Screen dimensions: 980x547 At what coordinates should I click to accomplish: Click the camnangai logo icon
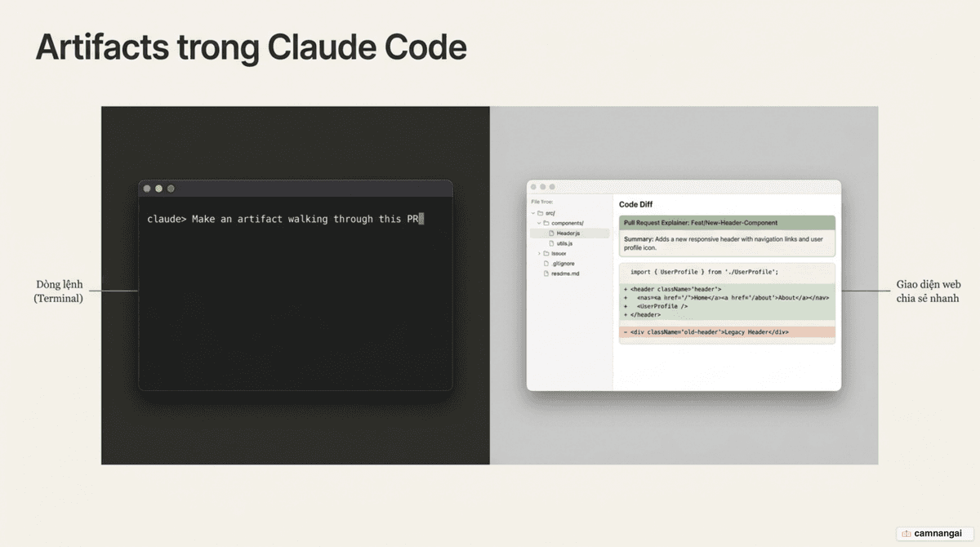tap(906, 533)
